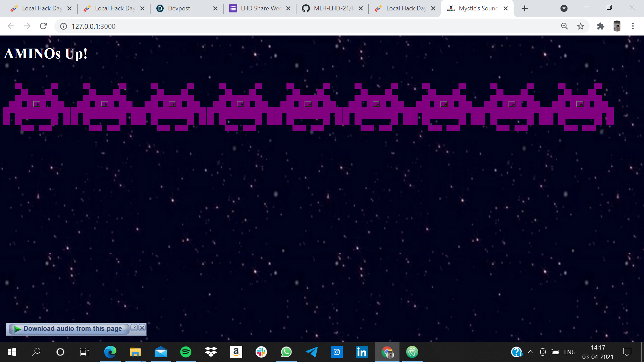Screen dimensions: 644x362
Task: Open the Chrome profile avatar
Action: coord(616,26)
